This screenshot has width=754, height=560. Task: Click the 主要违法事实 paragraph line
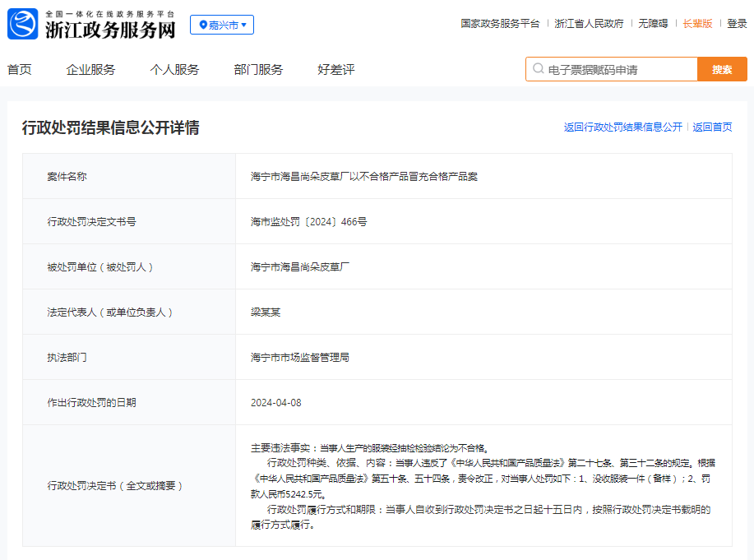click(x=370, y=448)
